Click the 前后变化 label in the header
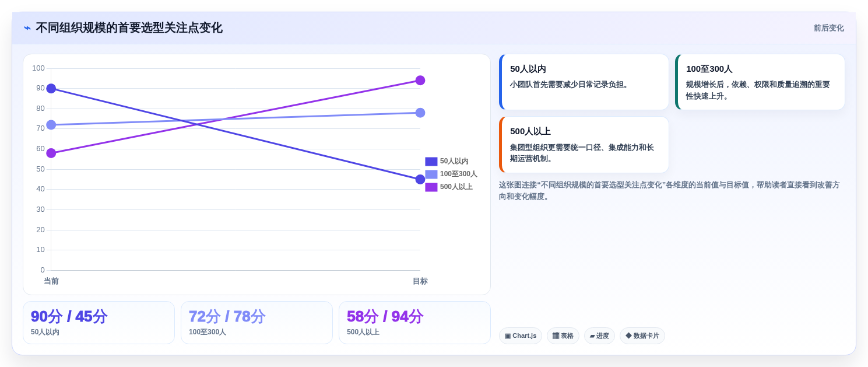Screen dimensions: 868x367 [828, 28]
